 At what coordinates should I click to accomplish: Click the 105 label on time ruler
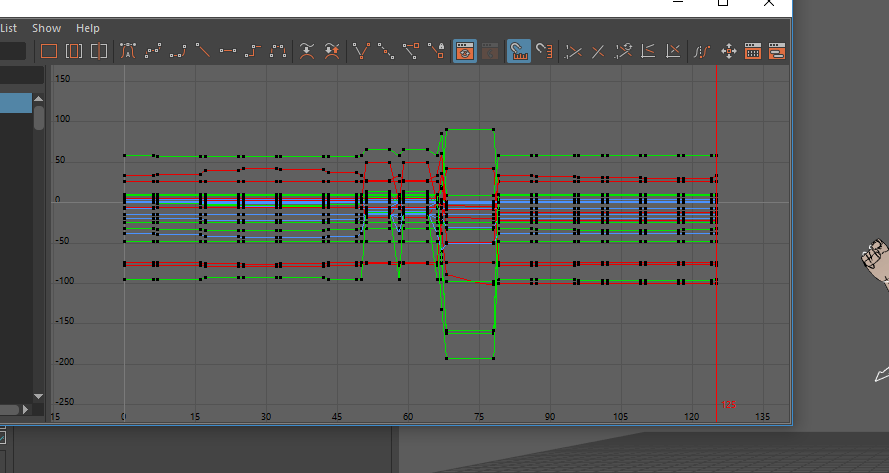620,417
